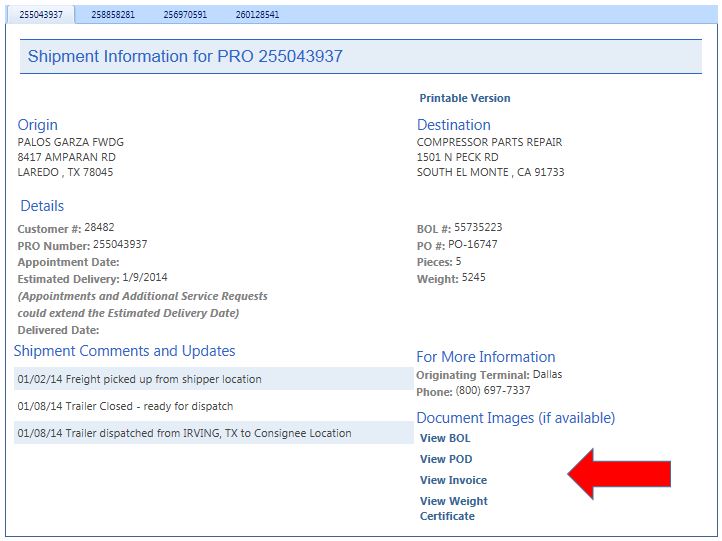Select the 'Trailer dispatched from IRVING' row
Image resolution: width=722 pixels, height=541 pixels.
184,433
